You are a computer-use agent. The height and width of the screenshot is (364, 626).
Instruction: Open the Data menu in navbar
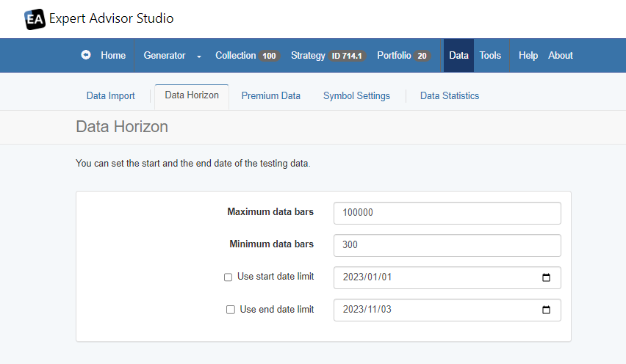(458, 55)
